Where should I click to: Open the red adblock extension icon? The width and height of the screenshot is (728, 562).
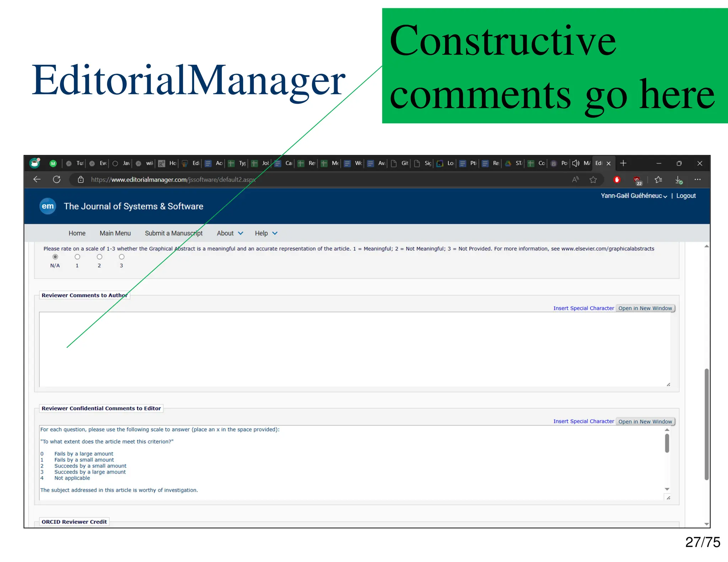tap(617, 180)
